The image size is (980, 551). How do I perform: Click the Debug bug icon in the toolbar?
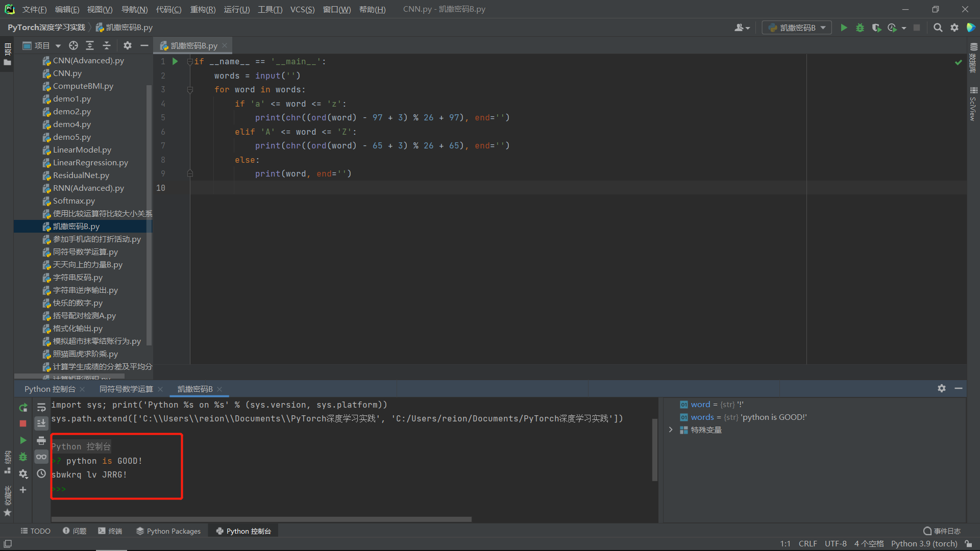click(860, 28)
